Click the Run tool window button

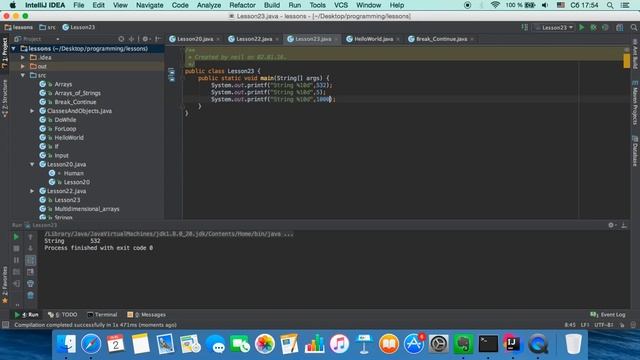pyautogui.click(x=27, y=315)
